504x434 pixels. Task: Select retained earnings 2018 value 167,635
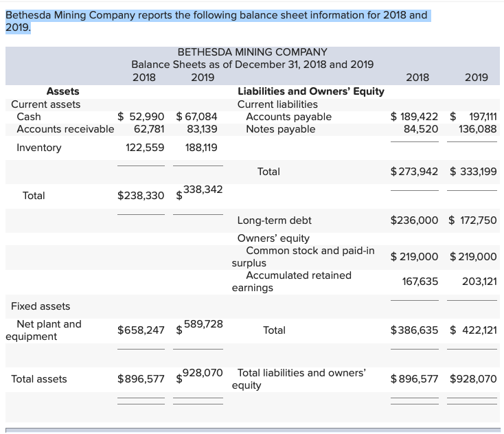click(x=420, y=282)
